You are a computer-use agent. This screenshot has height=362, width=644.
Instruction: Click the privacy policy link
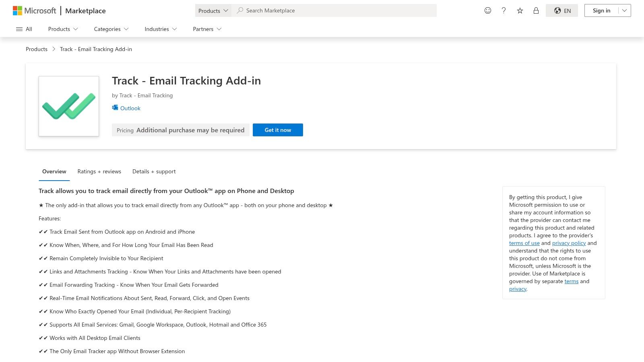[569, 243]
